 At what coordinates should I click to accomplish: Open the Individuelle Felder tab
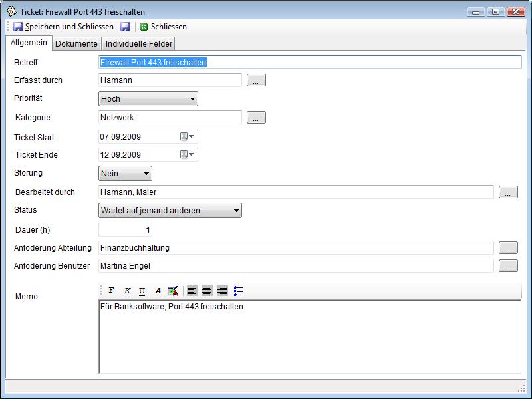click(138, 44)
